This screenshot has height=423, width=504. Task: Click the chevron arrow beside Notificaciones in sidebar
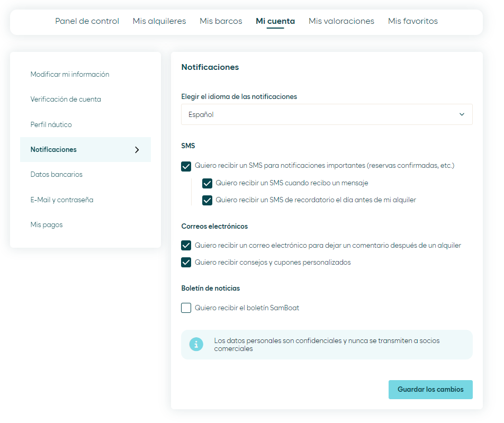click(137, 150)
